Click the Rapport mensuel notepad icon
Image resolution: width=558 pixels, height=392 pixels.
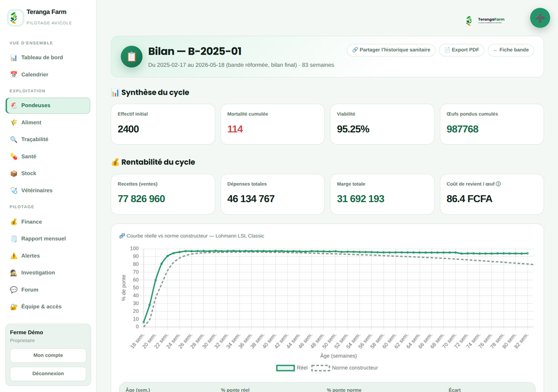[14, 239]
